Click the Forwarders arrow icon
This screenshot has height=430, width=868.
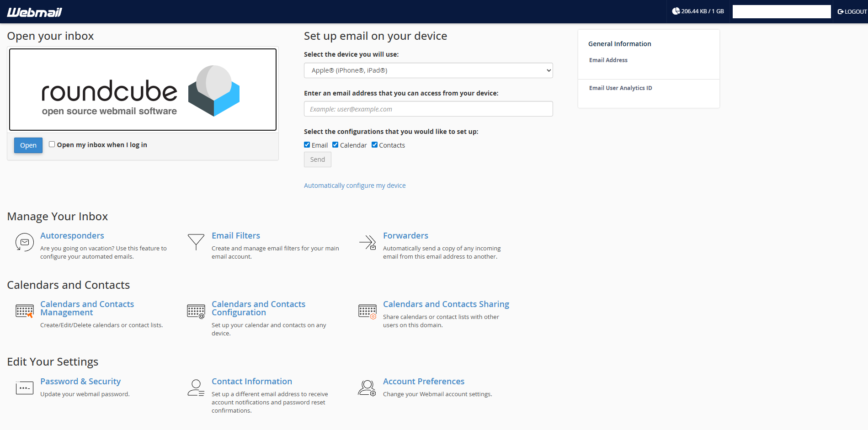(367, 242)
